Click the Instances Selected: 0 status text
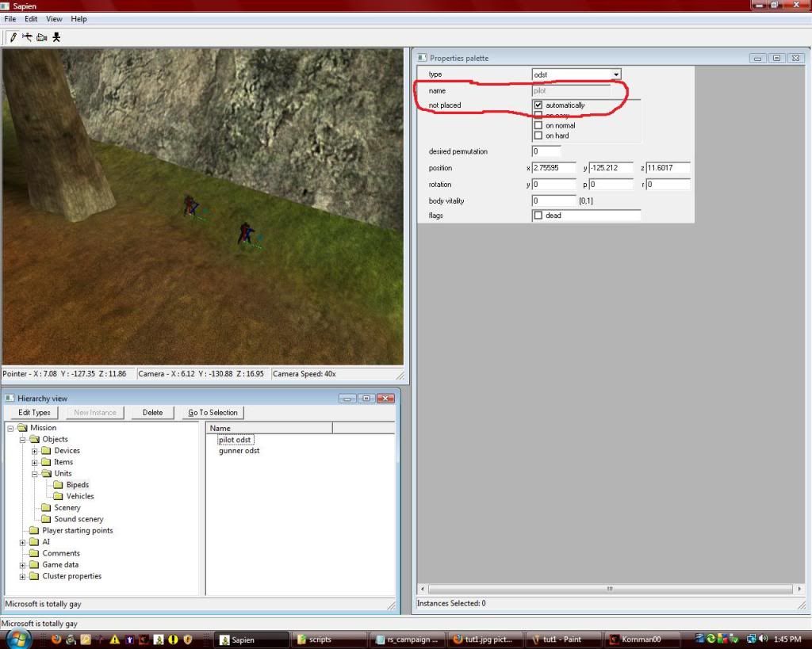 click(451, 604)
